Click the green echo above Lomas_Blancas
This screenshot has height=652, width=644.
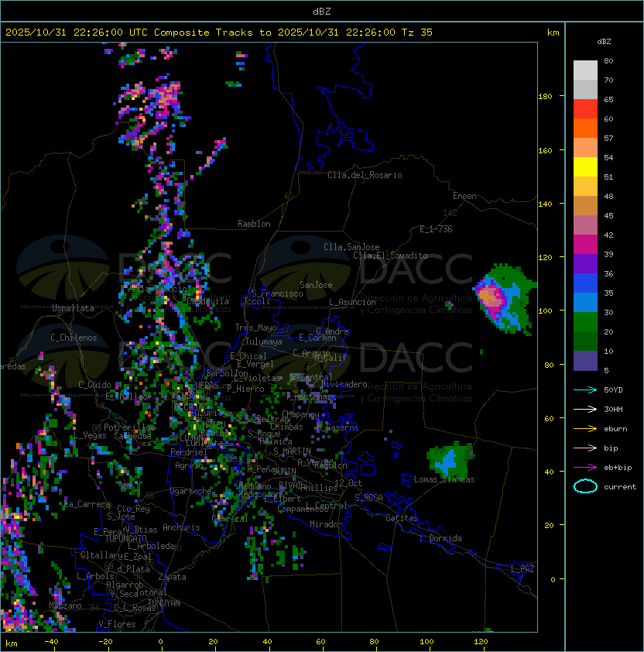450,459
